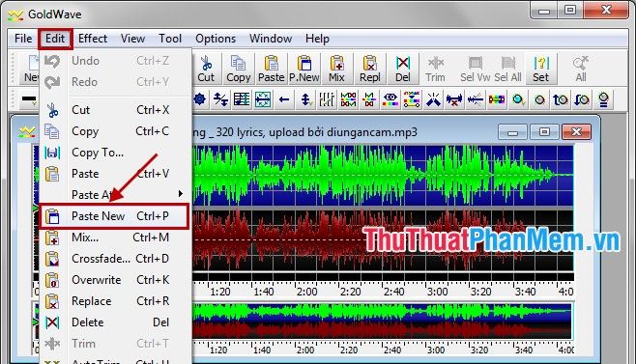Open the View menu

click(x=132, y=39)
